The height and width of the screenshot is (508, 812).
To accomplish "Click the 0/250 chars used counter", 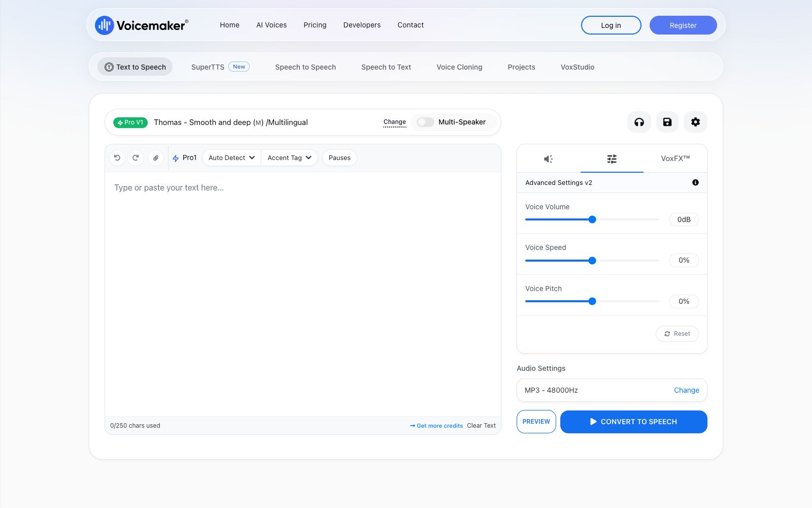I will [x=135, y=426].
